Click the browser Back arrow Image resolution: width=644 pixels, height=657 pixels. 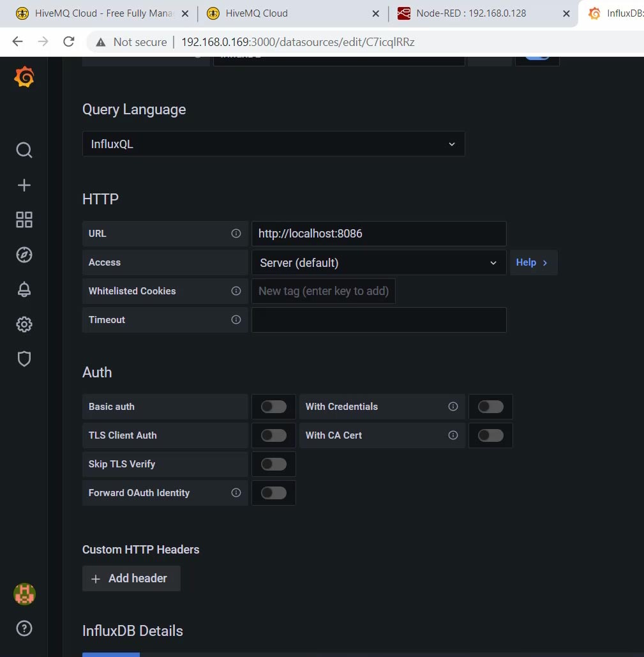coord(18,42)
